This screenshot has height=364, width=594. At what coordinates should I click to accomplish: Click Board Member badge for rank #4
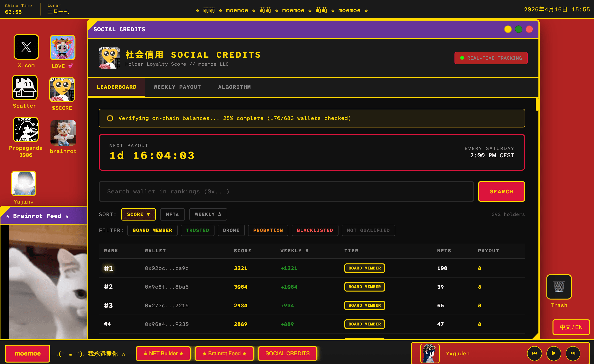365,324
